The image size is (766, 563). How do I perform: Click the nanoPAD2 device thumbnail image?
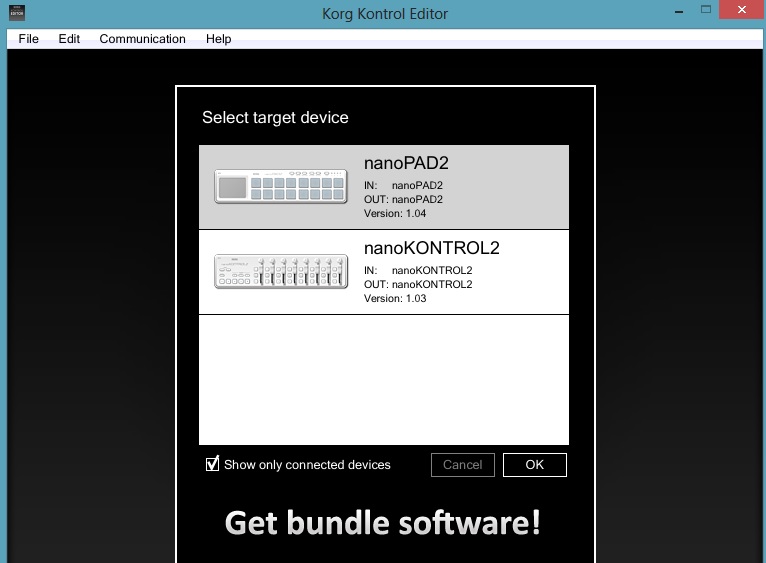(281, 186)
